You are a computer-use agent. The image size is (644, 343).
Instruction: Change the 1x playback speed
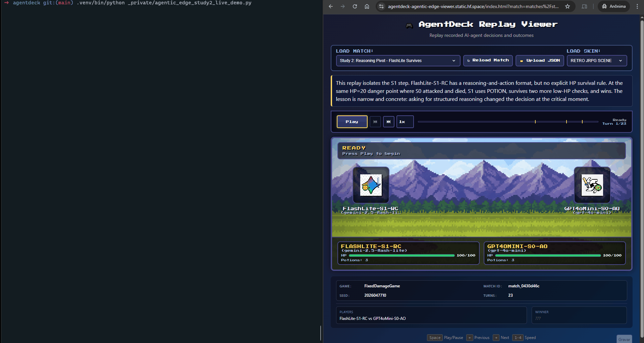point(405,122)
